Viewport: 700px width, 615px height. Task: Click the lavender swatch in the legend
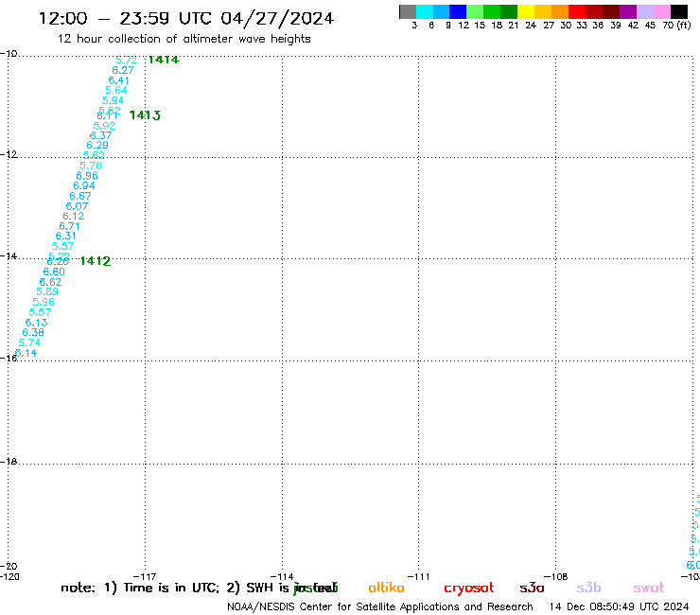click(645, 11)
